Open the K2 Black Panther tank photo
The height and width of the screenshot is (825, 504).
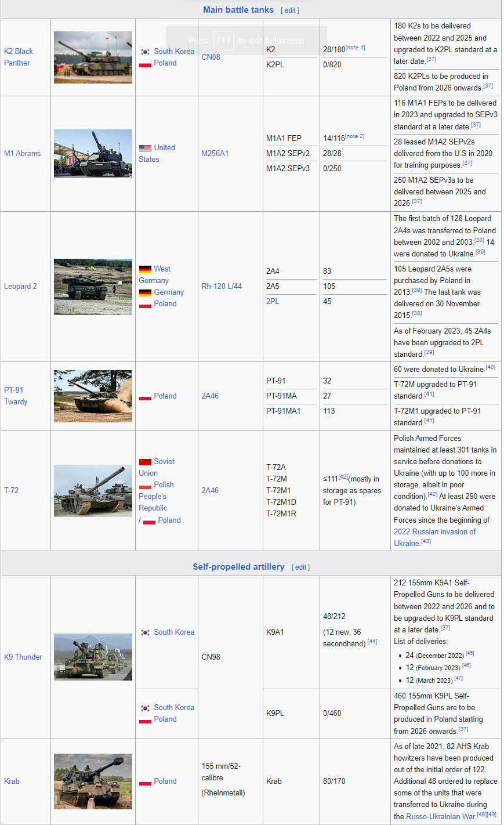(93, 57)
